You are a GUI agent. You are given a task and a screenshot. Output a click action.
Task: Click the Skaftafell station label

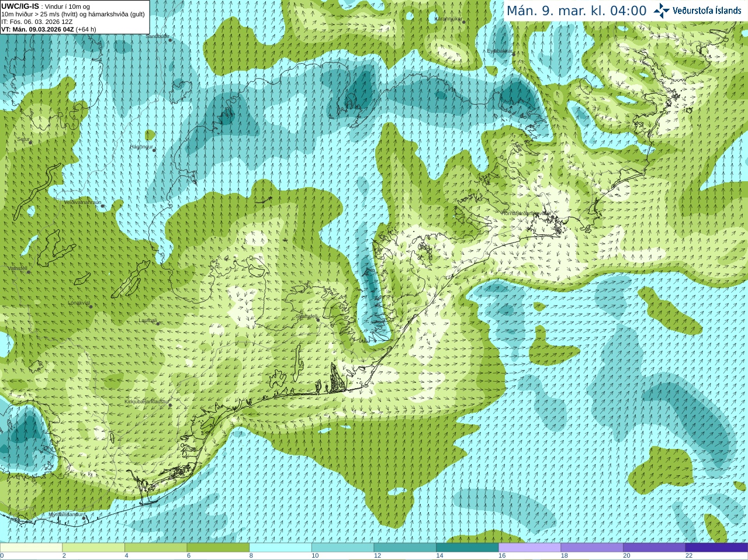pos(306,316)
